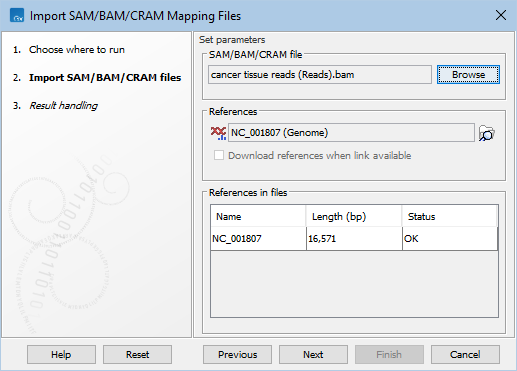Select the SAM/BAM/CRAM file path field

click(x=320, y=74)
